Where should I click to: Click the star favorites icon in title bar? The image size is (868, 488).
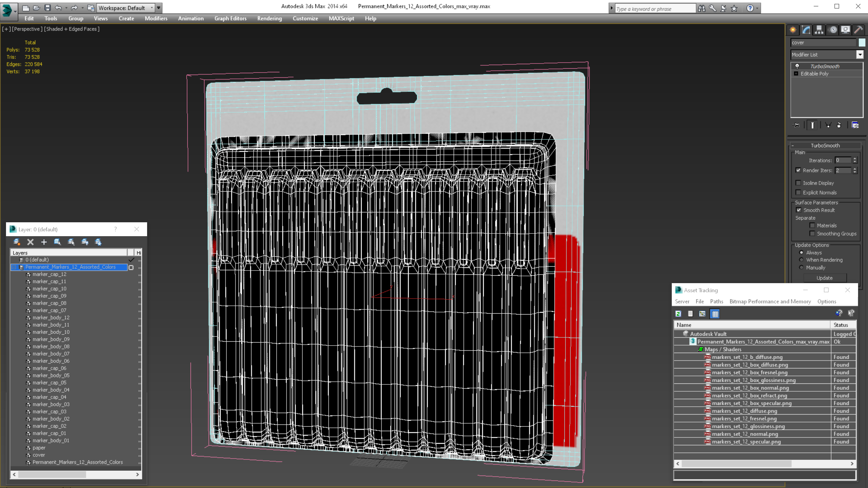[x=734, y=8]
